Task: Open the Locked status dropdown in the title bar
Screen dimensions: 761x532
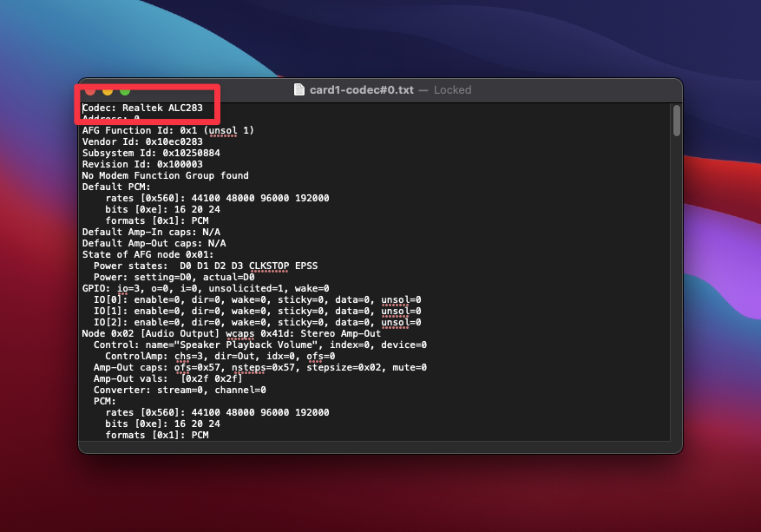Action: (x=452, y=89)
